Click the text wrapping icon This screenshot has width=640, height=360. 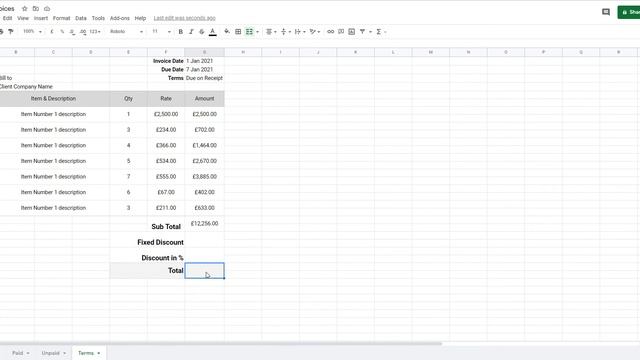tap(298, 31)
